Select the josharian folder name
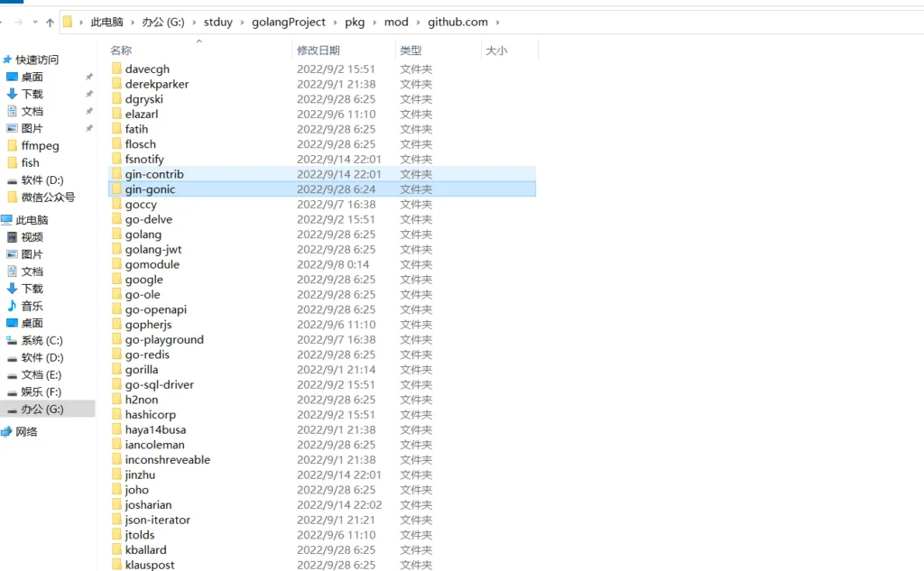This screenshot has width=924, height=571. tap(149, 505)
